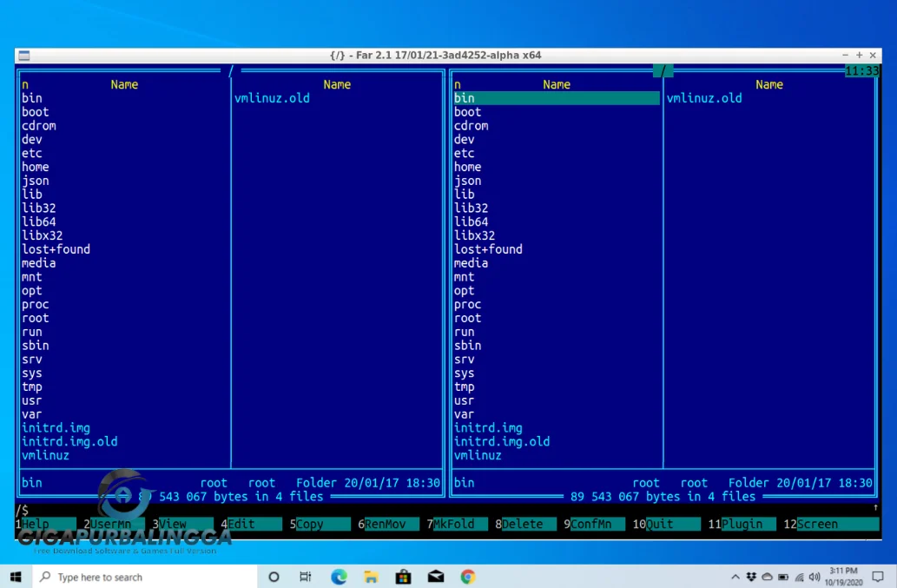Select boot folder in left panel
Viewport: 897px width, 588px height.
click(36, 112)
